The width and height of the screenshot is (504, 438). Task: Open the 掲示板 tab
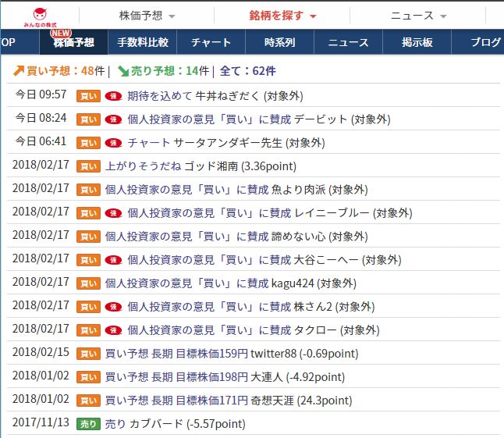(417, 42)
